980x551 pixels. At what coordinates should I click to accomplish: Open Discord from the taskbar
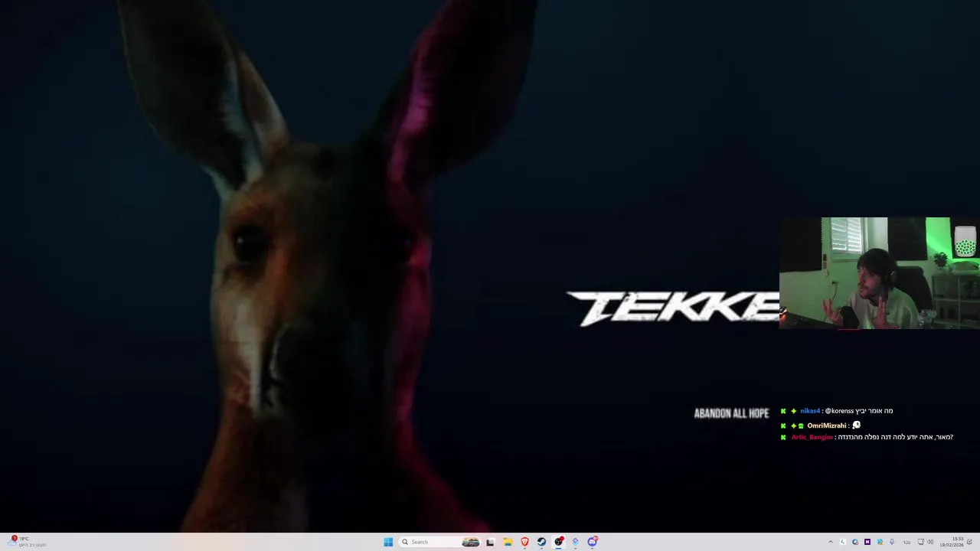coord(593,542)
